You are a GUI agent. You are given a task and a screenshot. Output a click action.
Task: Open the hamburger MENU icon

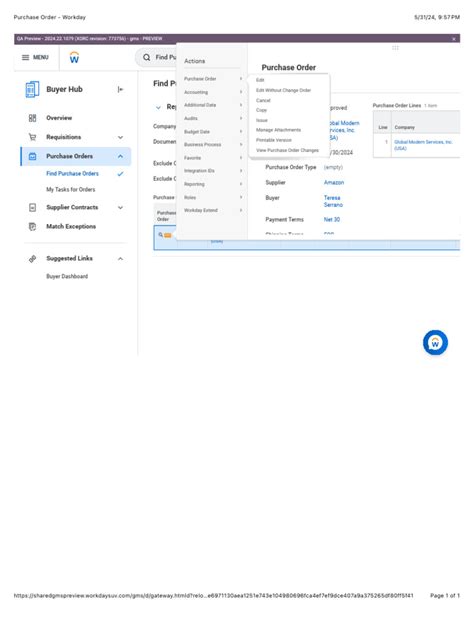click(x=25, y=58)
